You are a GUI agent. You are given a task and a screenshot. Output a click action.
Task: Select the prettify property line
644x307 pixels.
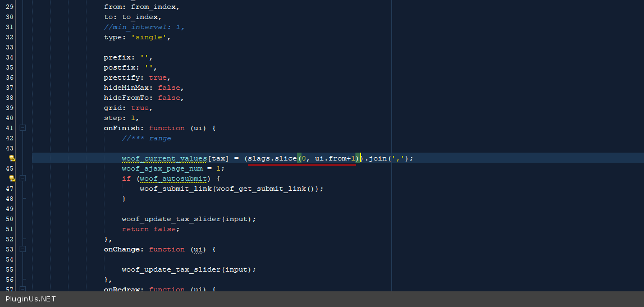(136, 77)
